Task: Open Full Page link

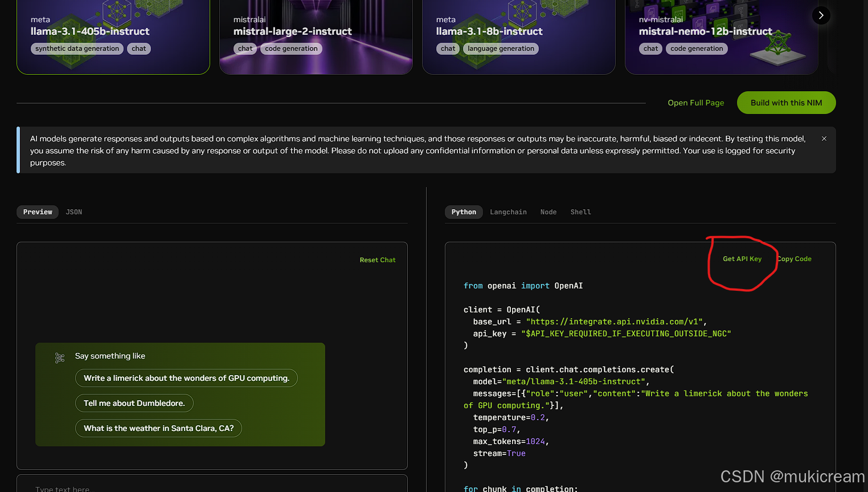Action: click(x=696, y=103)
